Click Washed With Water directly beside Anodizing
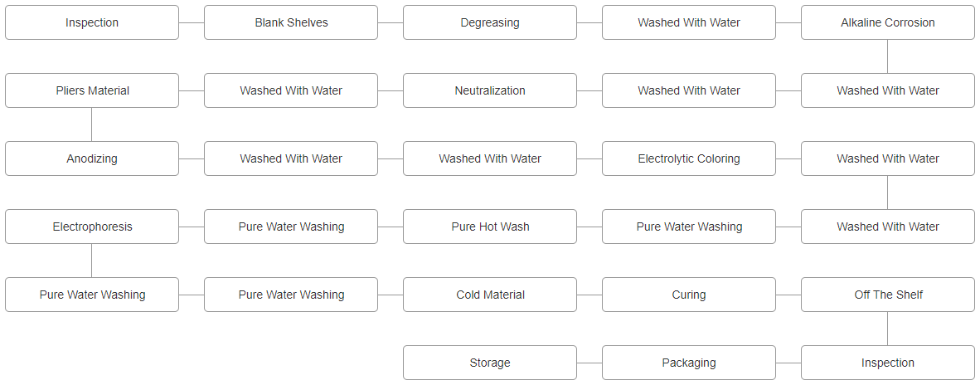Screen dimensions: 980x385 pyautogui.click(x=291, y=158)
